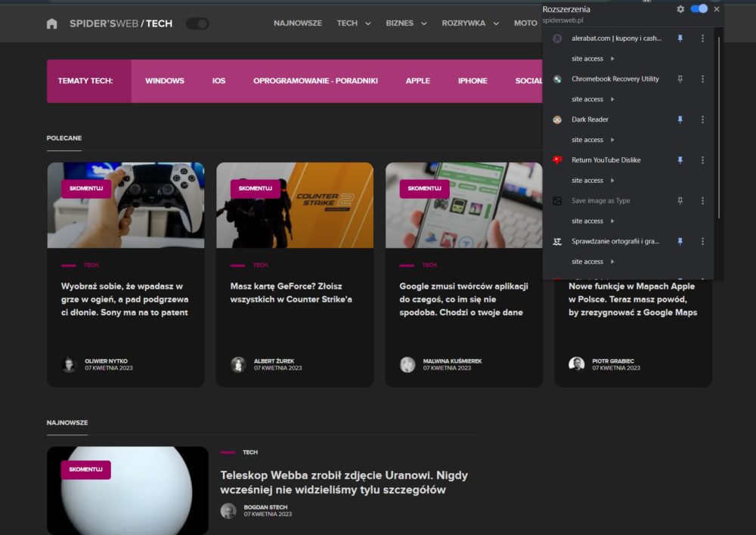Click the Save image as Type icon
This screenshot has height=535, width=756.
[557, 201]
